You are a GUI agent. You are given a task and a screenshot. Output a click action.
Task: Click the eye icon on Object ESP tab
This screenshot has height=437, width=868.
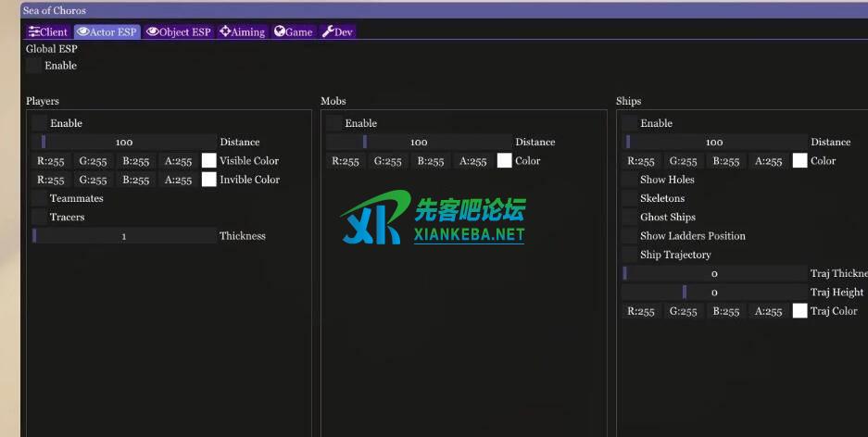coord(153,31)
